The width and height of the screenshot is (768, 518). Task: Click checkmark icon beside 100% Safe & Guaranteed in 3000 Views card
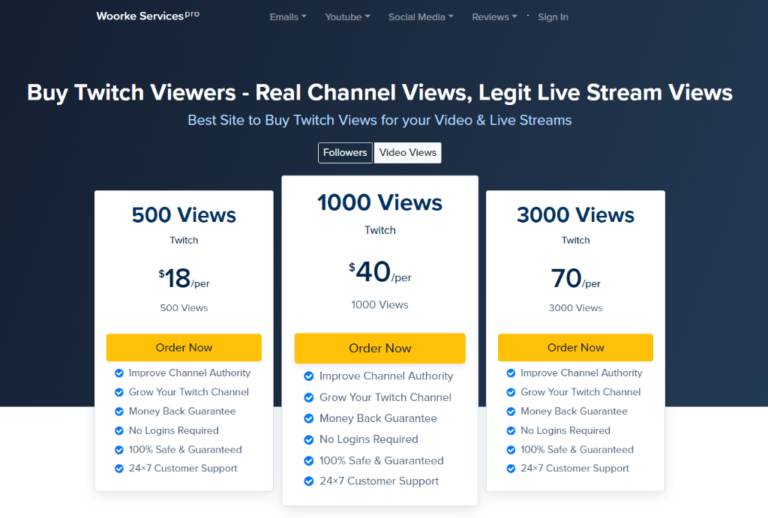[x=511, y=450]
